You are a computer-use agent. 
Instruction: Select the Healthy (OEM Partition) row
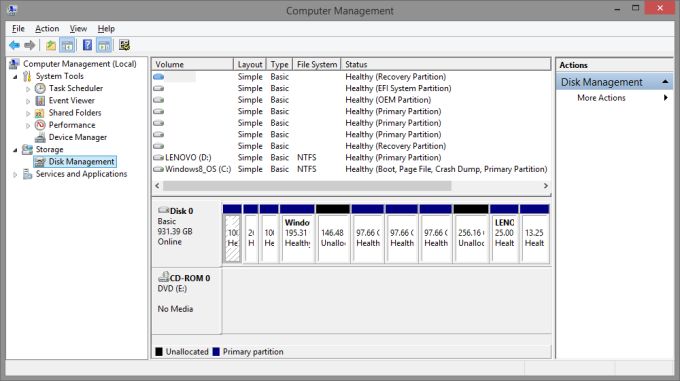click(x=351, y=100)
